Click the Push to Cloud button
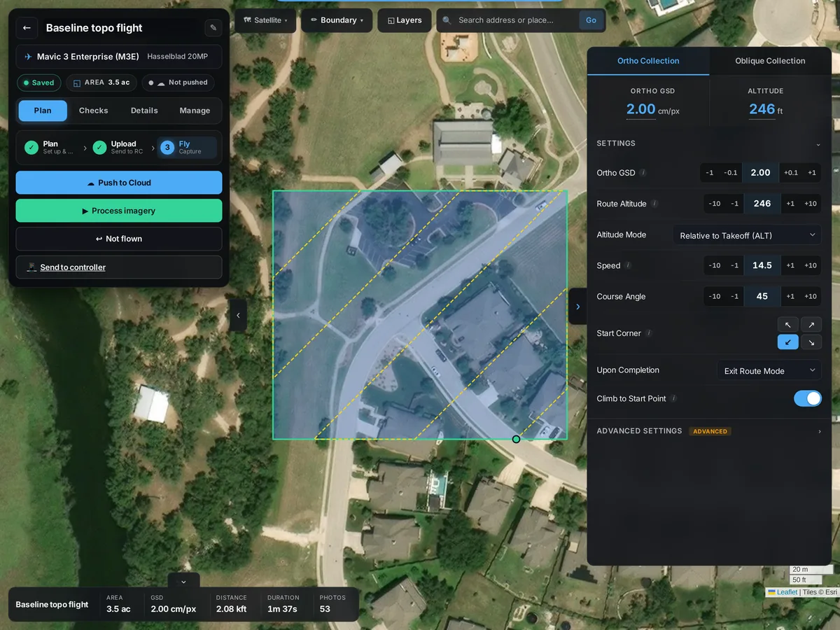This screenshot has width=840, height=630. [x=119, y=183]
